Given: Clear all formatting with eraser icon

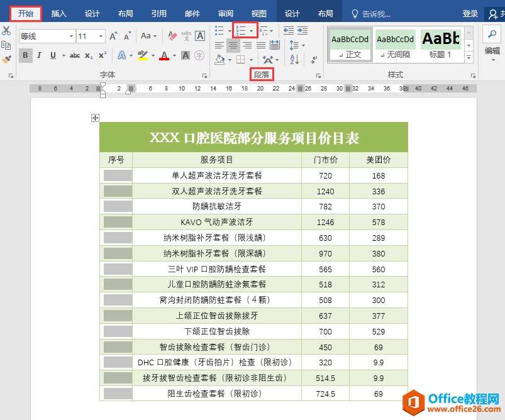Looking at the screenshot, I should click(x=172, y=36).
